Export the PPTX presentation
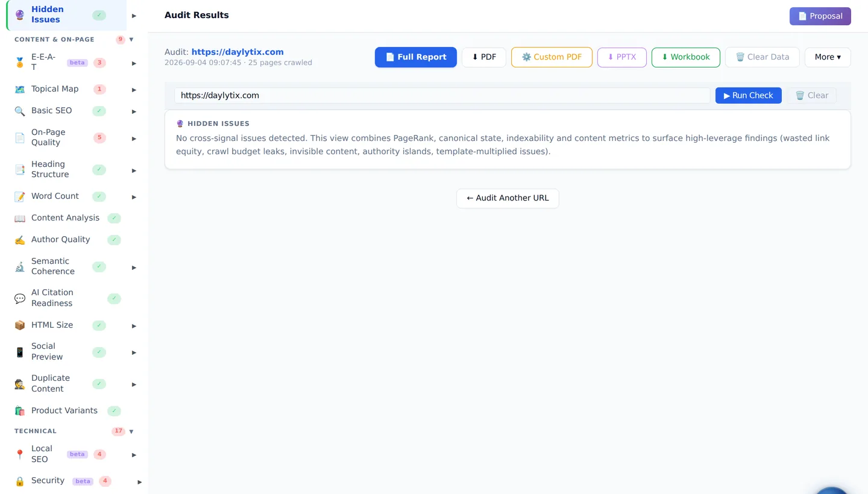This screenshot has height=494, width=868. click(622, 57)
